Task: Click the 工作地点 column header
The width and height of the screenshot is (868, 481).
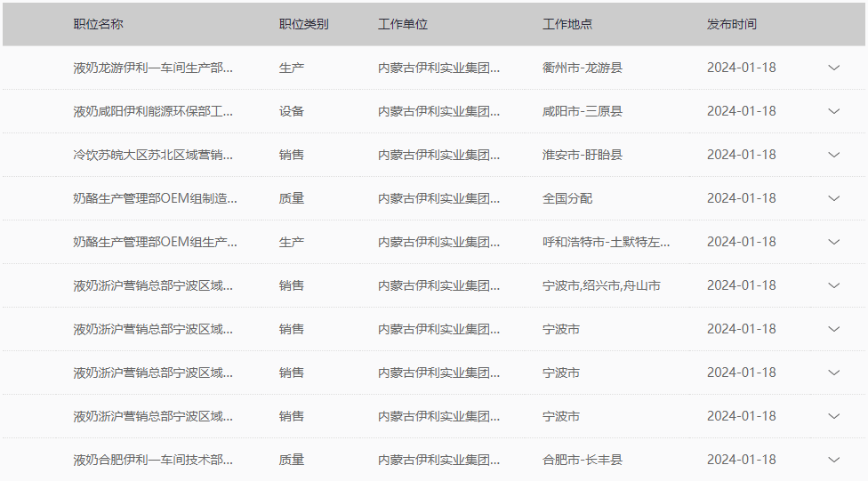Action: (x=567, y=24)
